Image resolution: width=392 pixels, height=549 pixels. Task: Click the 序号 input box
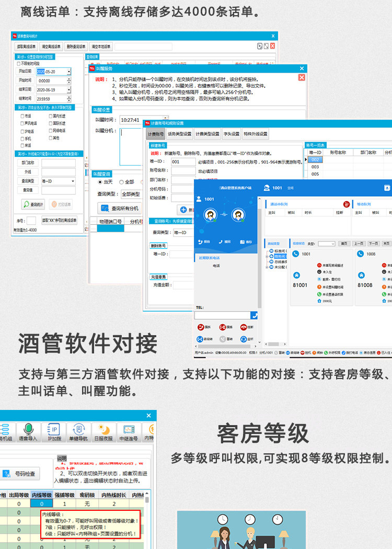click(31, 221)
